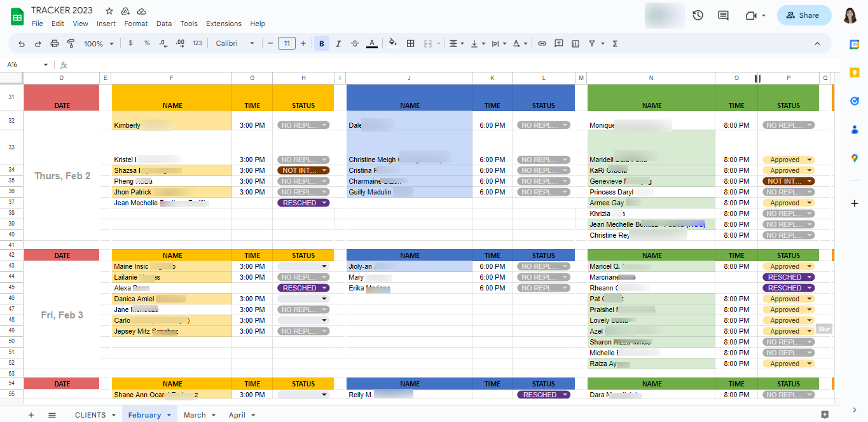Open the borders tool
Screen dimensions: 868x422
pos(411,44)
